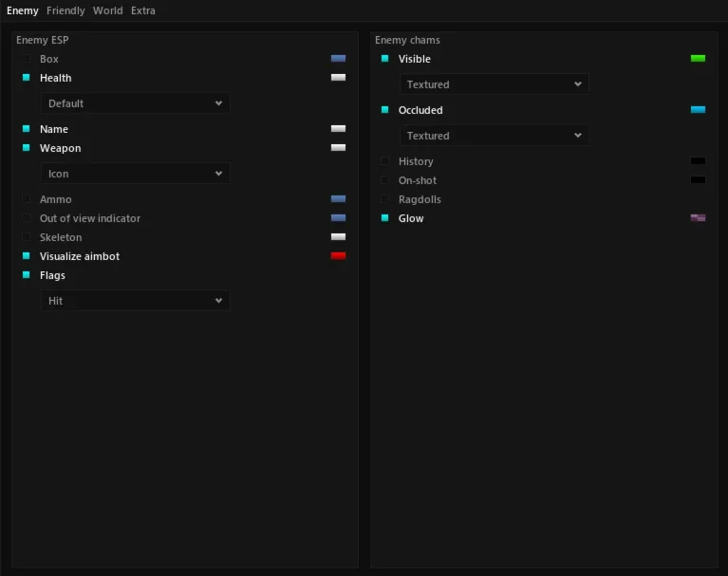Enable the Box checkbox
The image size is (728, 576).
(26, 59)
